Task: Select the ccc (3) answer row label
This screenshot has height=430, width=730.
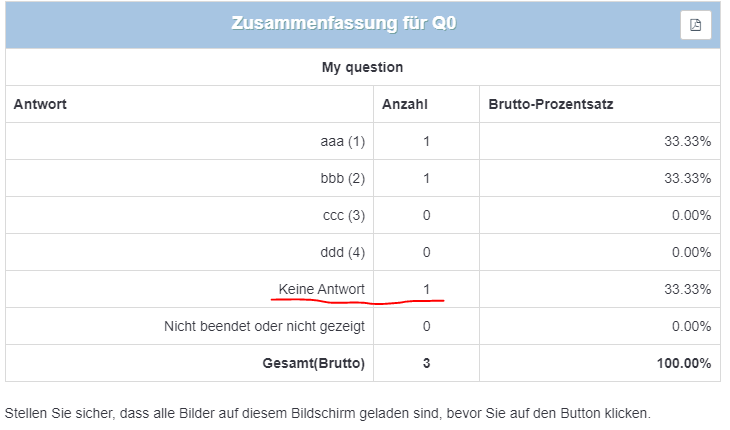Action: click(x=344, y=215)
